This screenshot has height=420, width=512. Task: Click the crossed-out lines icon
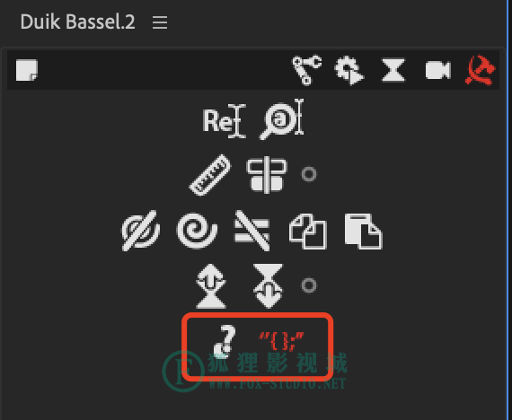point(252,231)
